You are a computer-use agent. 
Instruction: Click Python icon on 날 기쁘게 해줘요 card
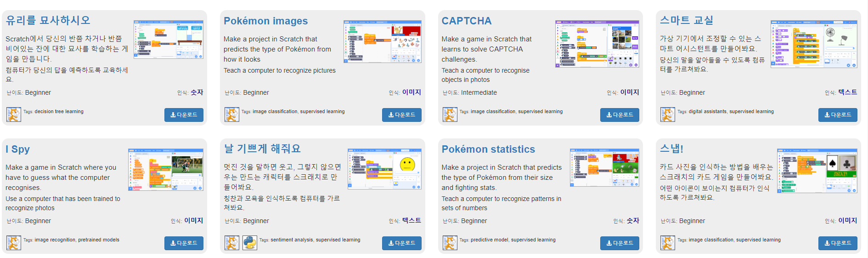[250, 243]
